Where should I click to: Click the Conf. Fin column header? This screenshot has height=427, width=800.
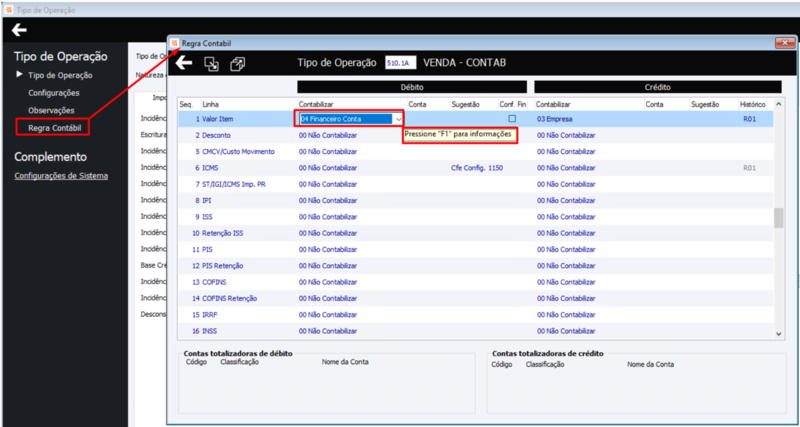pyautogui.click(x=513, y=104)
